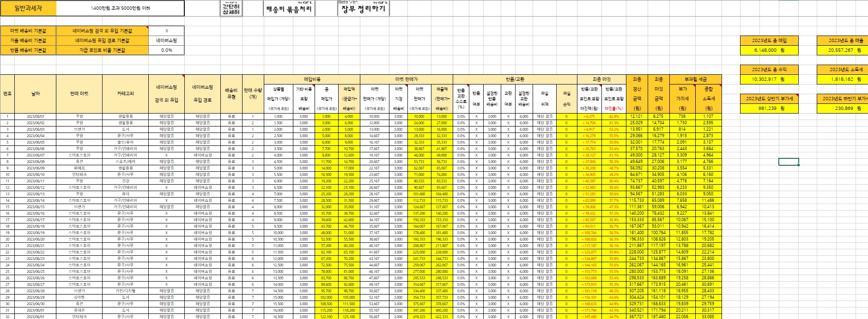This screenshot has width=868, height=319.
Task: Select the 2023/06/20 date cell
Action: tap(36, 239)
